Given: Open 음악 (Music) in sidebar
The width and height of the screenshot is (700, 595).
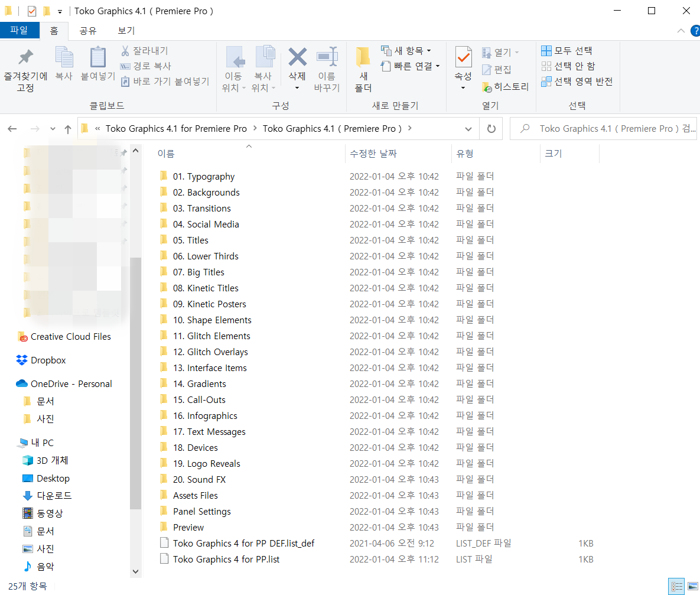Looking at the screenshot, I should click(x=38, y=567).
